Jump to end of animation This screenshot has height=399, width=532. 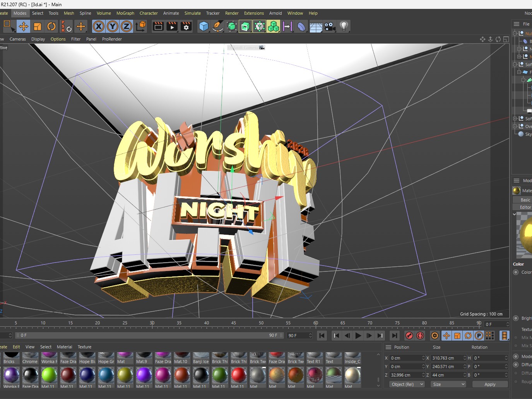click(x=394, y=336)
